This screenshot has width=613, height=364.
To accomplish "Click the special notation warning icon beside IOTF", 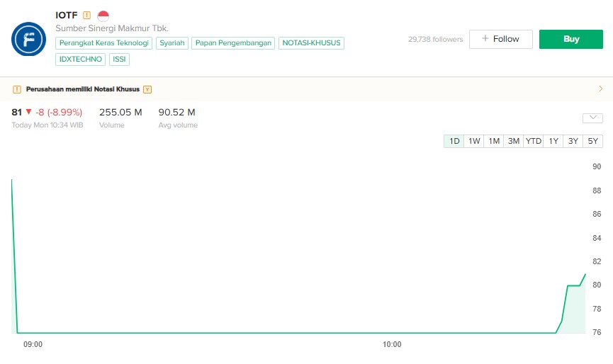I will [86, 16].
